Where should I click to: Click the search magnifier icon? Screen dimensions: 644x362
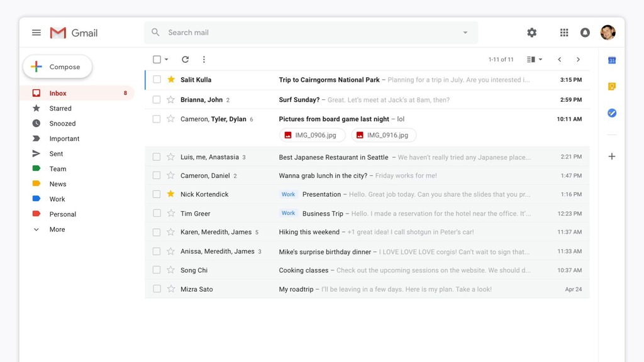point(155,32)
